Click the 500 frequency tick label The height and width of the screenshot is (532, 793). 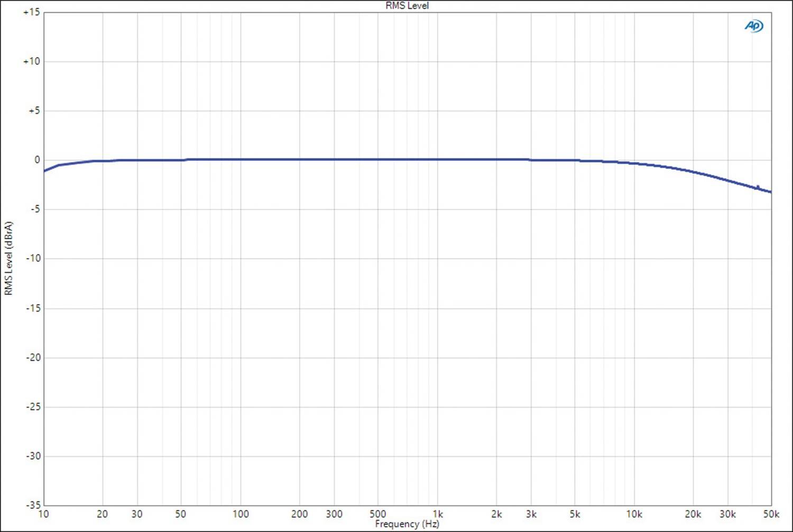click(x=378, y=514)
